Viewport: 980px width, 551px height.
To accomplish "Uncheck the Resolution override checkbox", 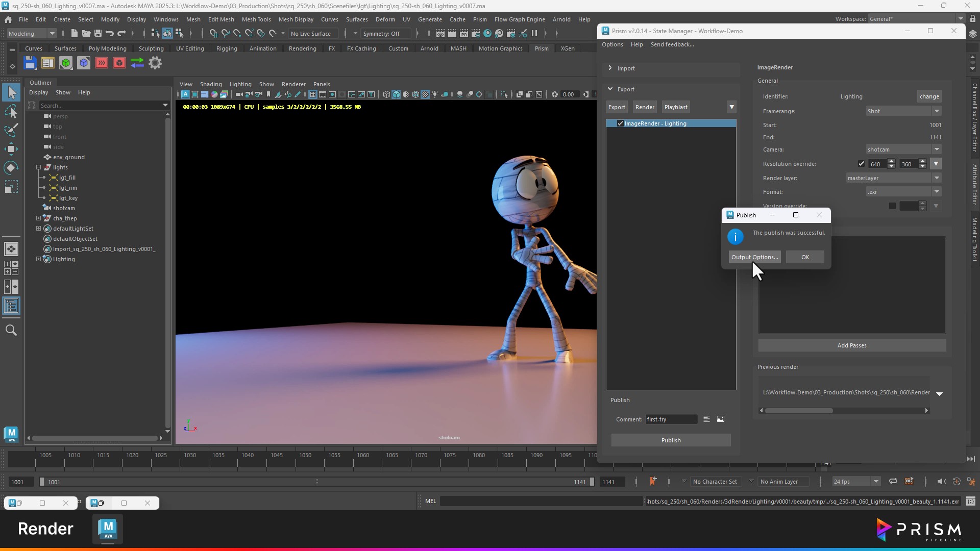I will click(x=861, y=164).
